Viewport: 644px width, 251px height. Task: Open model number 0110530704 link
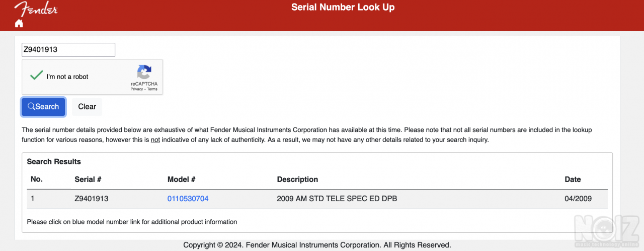188,199
